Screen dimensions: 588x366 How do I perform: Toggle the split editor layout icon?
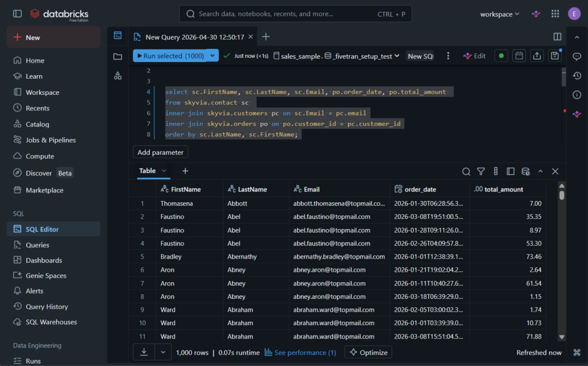point(557,36)
